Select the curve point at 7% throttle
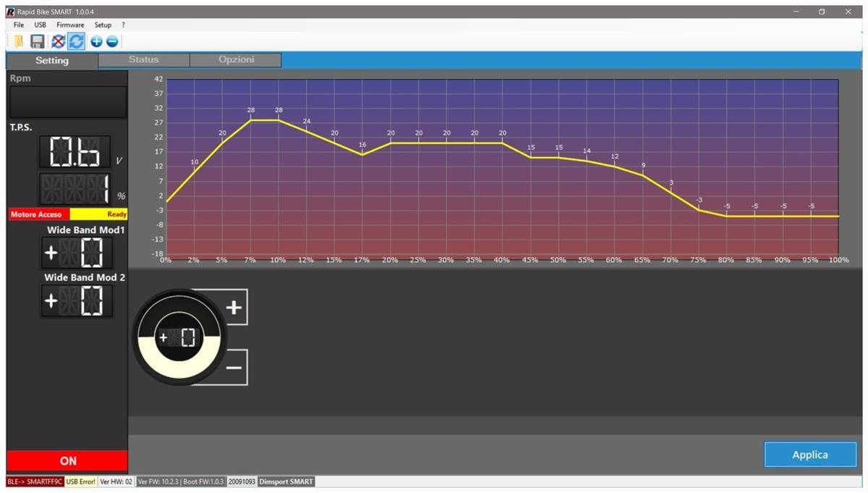 click(x=250, y=120)
